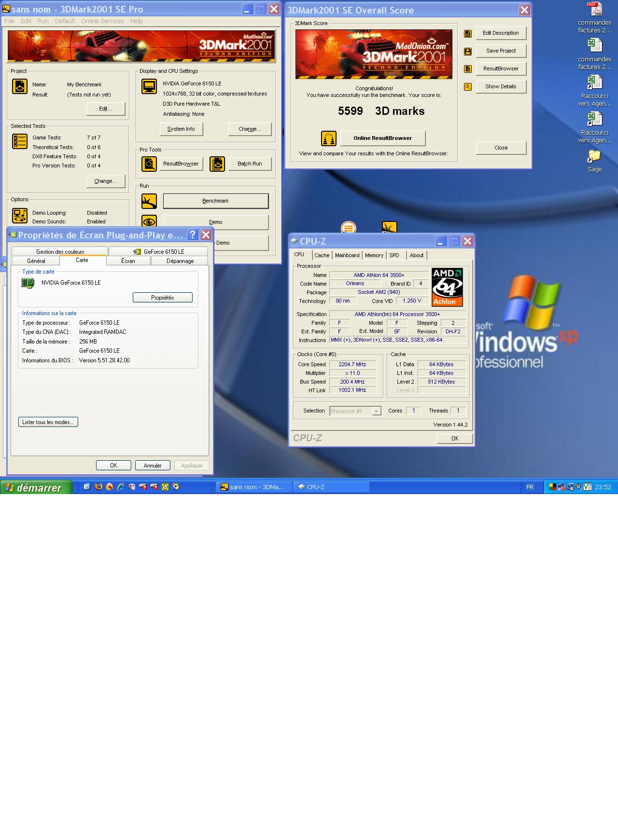Select the Gestion des couleurs tab
This screenshot has width=618, height=840.
[x=60, y=251]
